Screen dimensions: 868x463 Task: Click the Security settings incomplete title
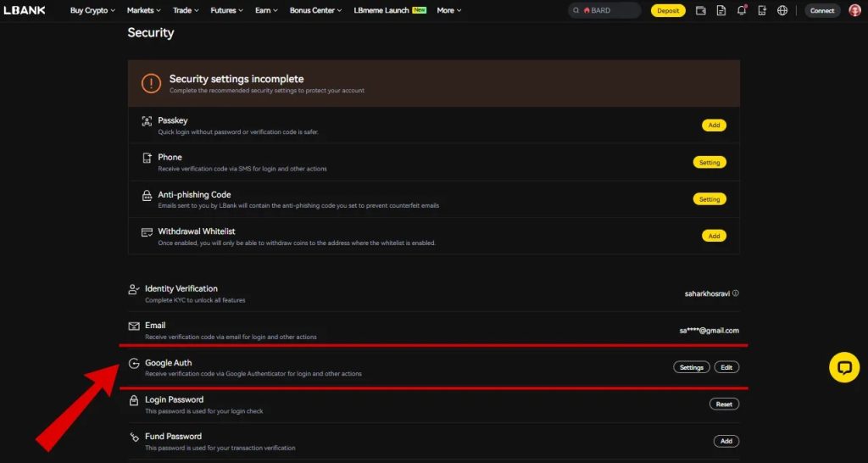pos(236,79)
